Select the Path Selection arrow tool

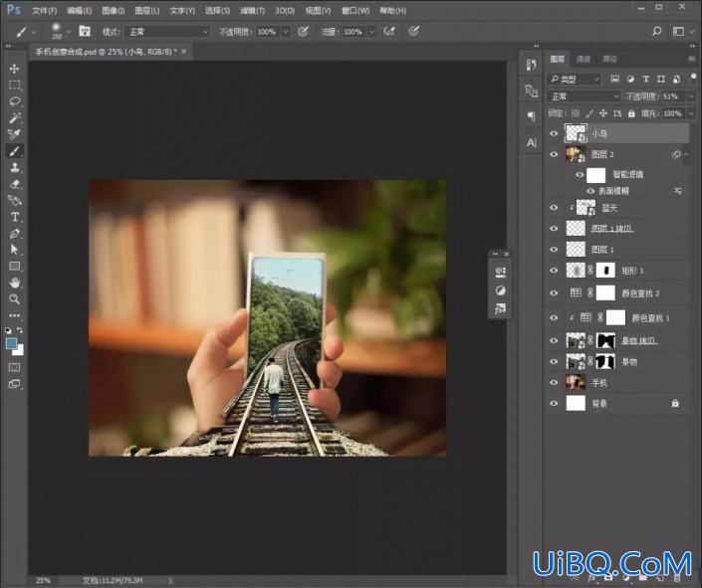pyautogui.click(x=14, y=250)
